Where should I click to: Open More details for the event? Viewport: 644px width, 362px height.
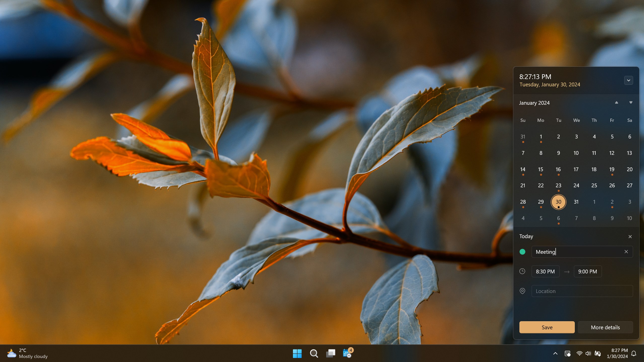click(605, 327)
